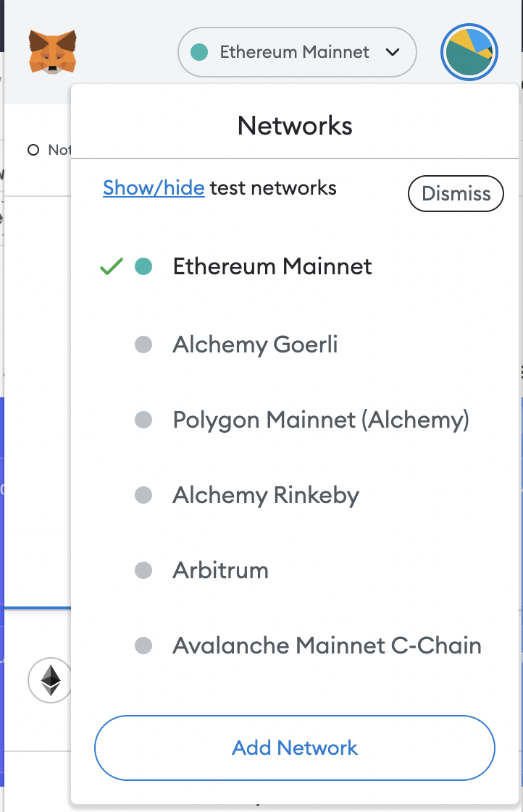Click the MetaMask fox logo
The image size is (523, 812).
pyautogui.click(x=52, y=51)
